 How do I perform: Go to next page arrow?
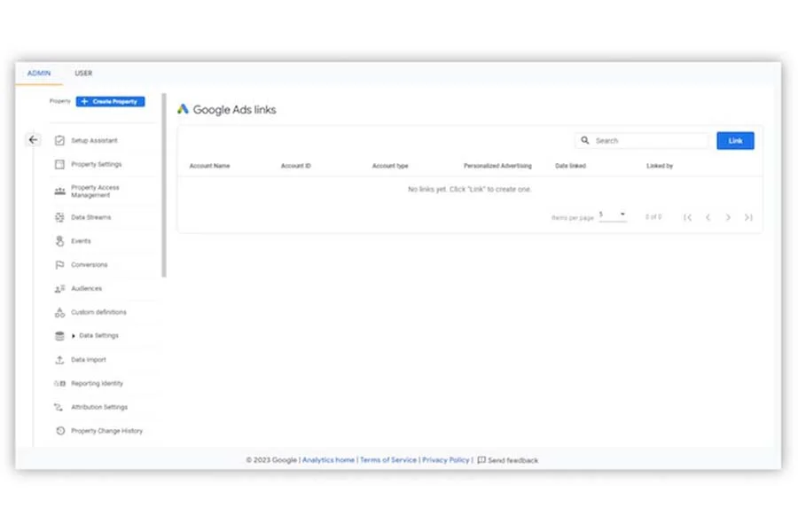coord(728,217)
